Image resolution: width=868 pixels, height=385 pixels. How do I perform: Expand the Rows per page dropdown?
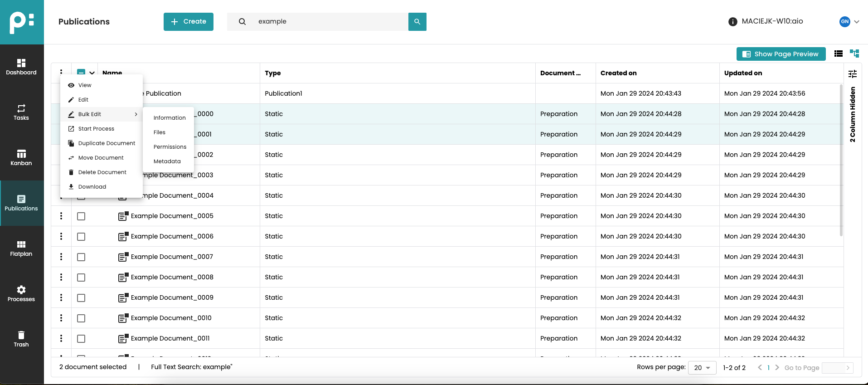[702, 368]
